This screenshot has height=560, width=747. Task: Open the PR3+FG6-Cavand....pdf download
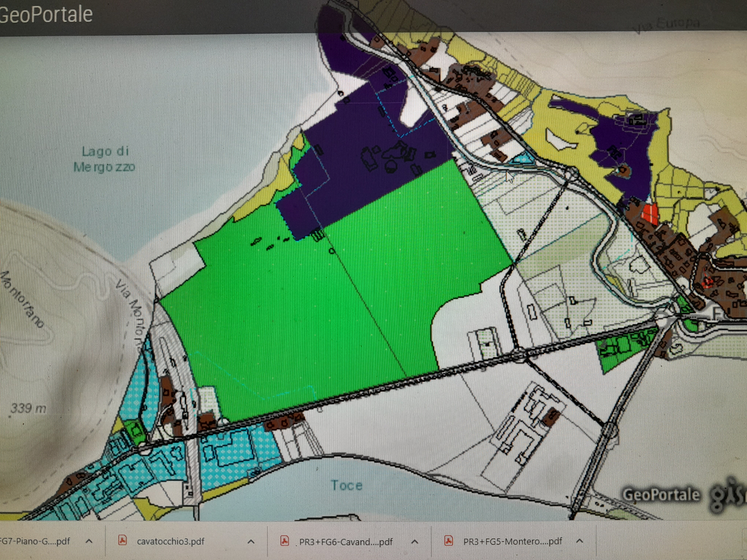click(x=345, y=542)
